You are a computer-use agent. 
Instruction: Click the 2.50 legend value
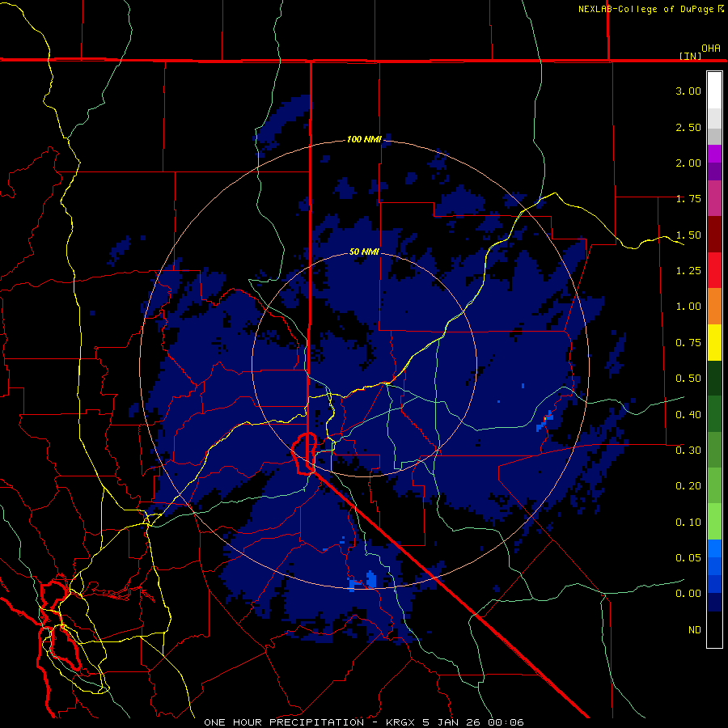point(688,127)
